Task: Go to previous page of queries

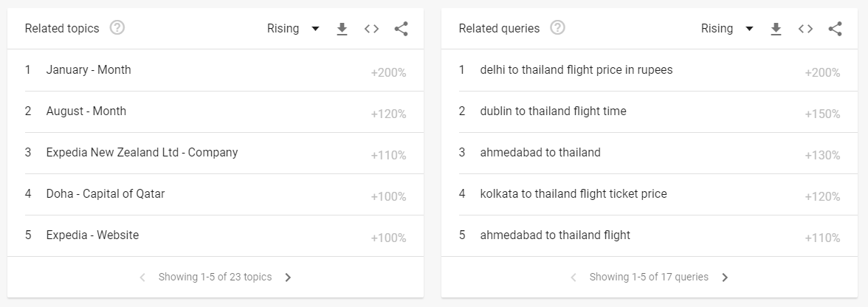Action: (x=573, y=277)
